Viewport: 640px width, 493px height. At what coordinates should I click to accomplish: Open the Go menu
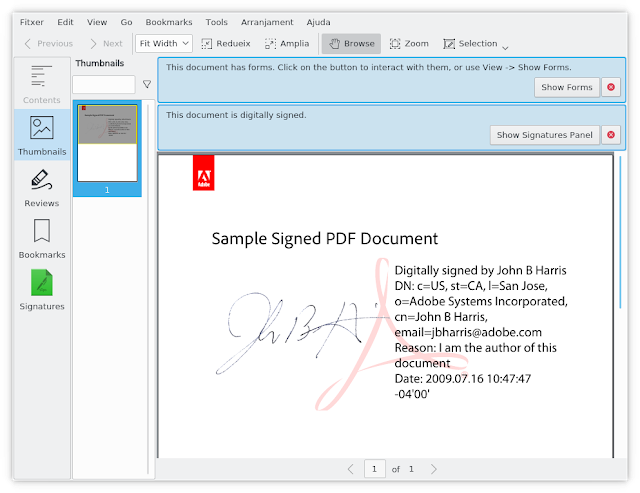(127, 22)
